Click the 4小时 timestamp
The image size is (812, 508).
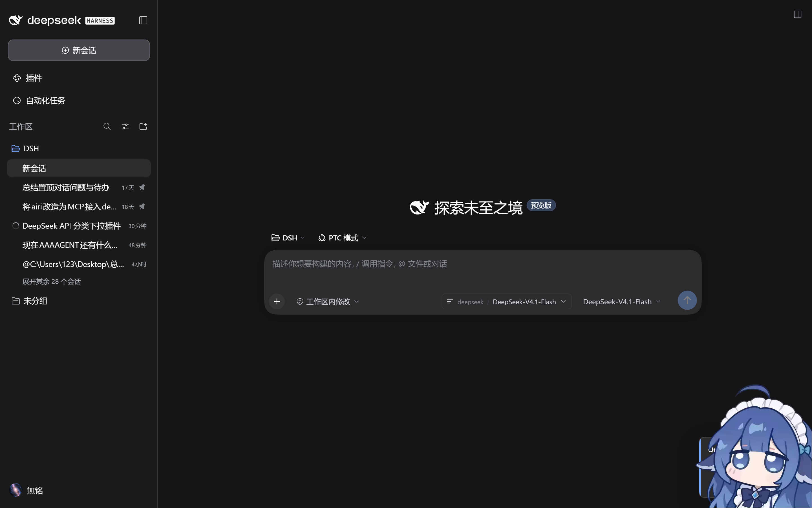pos(139,264)
